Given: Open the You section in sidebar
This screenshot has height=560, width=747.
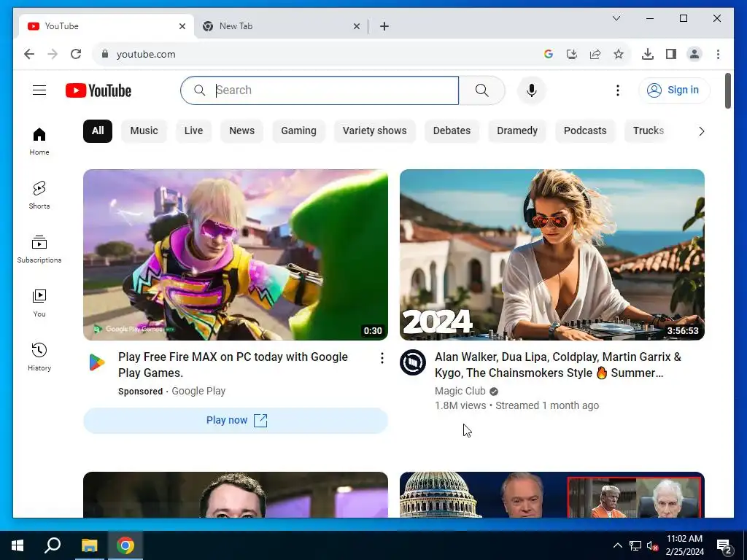Looking at the screenshot, I should [39, 303].
